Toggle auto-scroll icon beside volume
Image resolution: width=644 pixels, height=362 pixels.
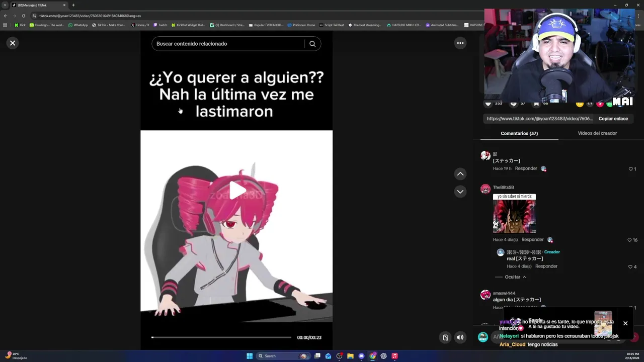click(445, 337)
